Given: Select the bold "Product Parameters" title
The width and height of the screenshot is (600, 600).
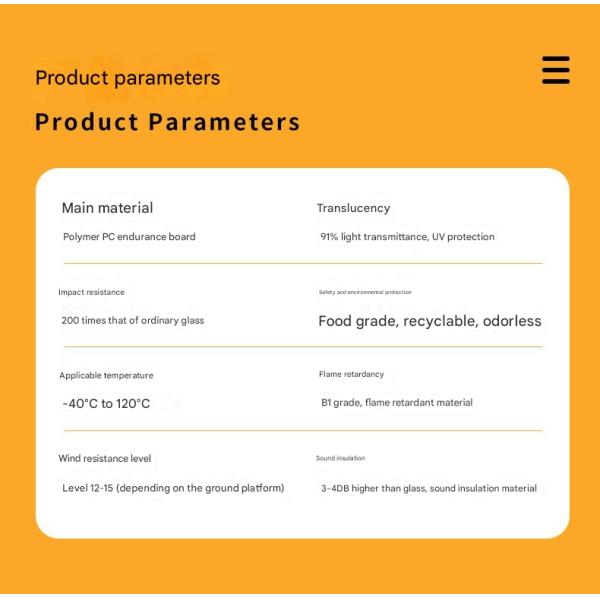Looking at the screenshot, I should pyautogui.click(x=167, y=122).
